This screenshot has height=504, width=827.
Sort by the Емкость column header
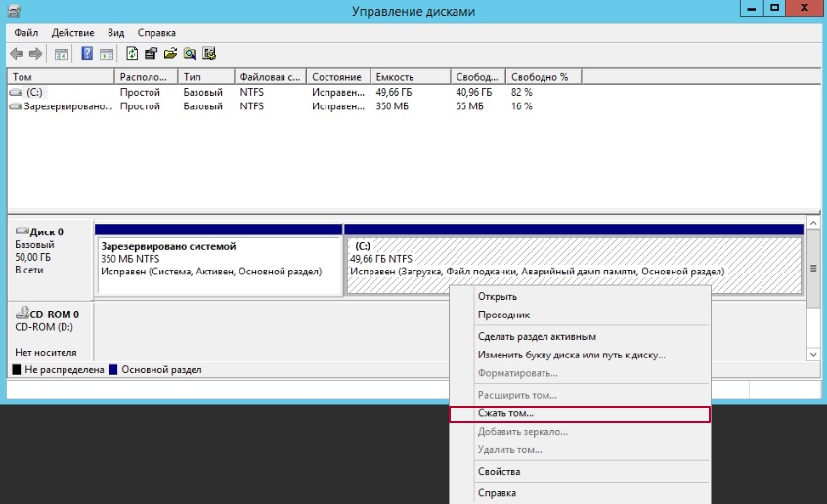coord(411,77)
